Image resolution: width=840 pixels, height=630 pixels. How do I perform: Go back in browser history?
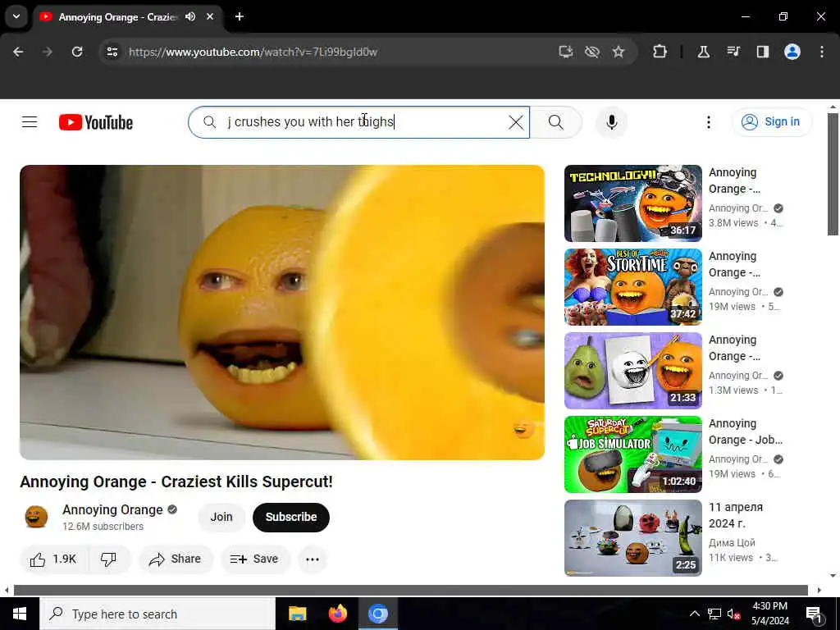pos(18,52)
